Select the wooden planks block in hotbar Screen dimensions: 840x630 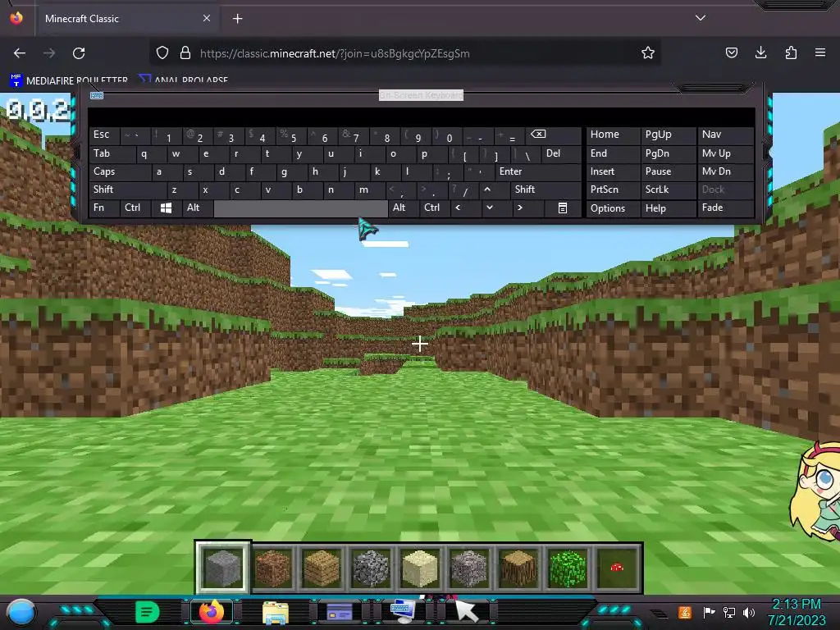322,568
